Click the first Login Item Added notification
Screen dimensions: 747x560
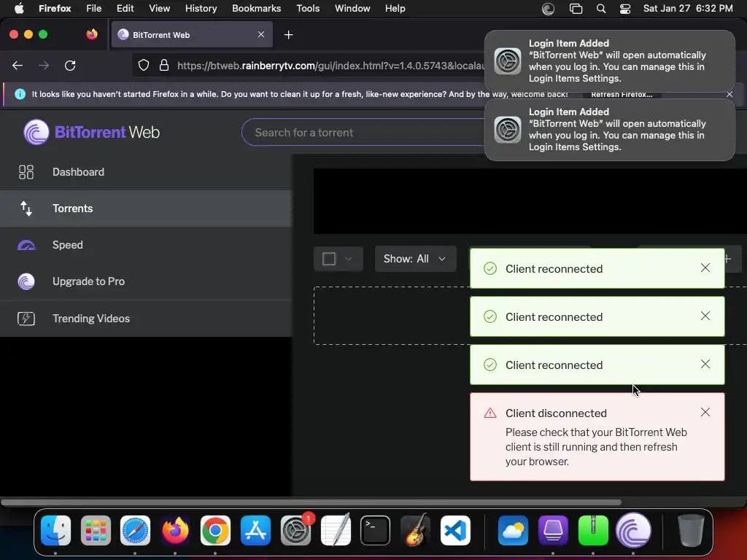pos(609,61)
